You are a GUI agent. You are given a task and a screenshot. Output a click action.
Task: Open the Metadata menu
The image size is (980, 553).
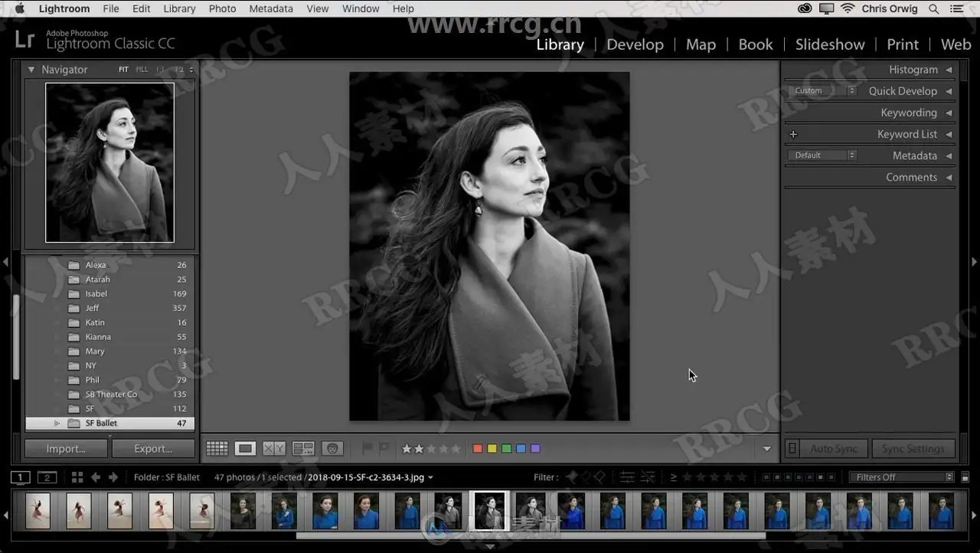coord(271,8)
